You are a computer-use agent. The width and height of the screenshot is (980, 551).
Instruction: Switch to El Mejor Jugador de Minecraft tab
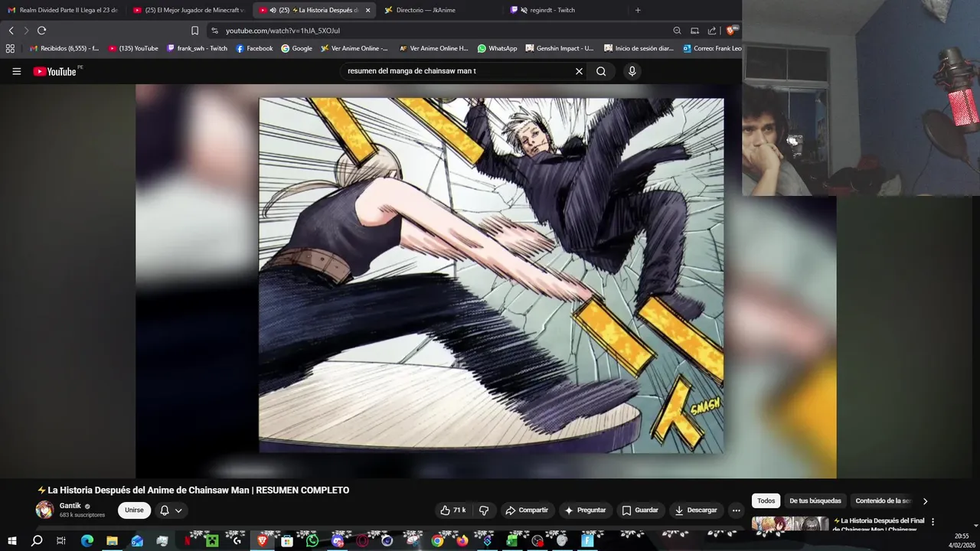(x=188, y=10)
